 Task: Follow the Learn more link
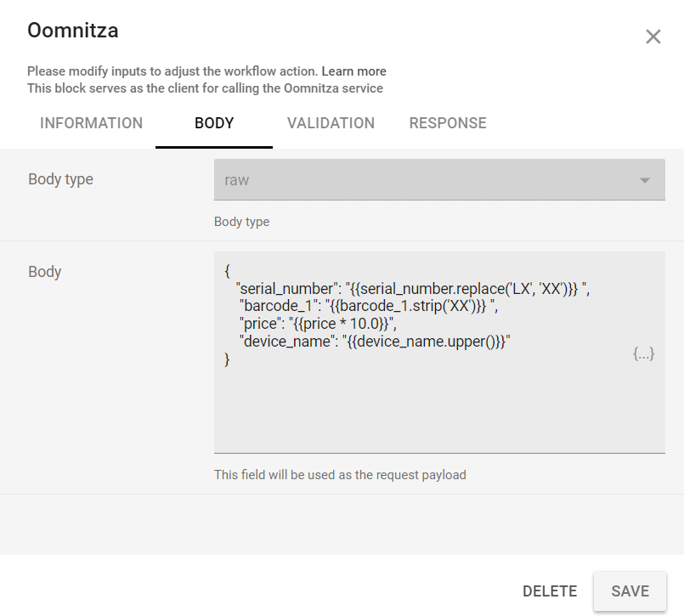coord(353,71)
